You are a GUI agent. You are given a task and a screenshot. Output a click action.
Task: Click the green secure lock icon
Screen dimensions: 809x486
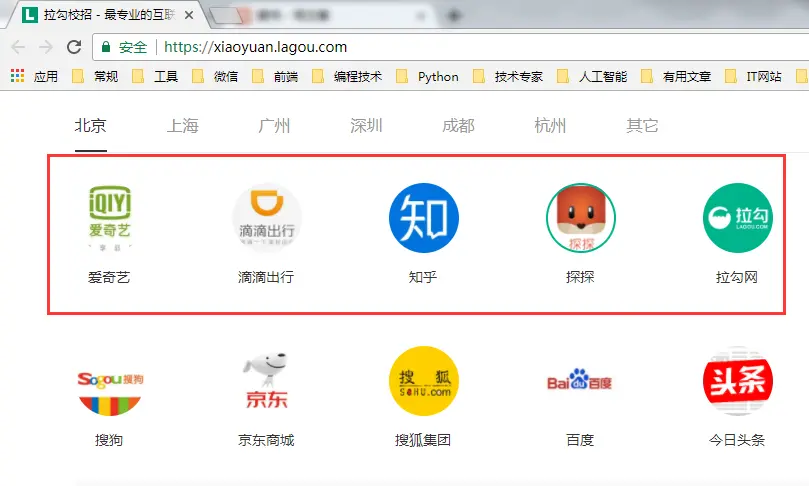click(106, 47)
